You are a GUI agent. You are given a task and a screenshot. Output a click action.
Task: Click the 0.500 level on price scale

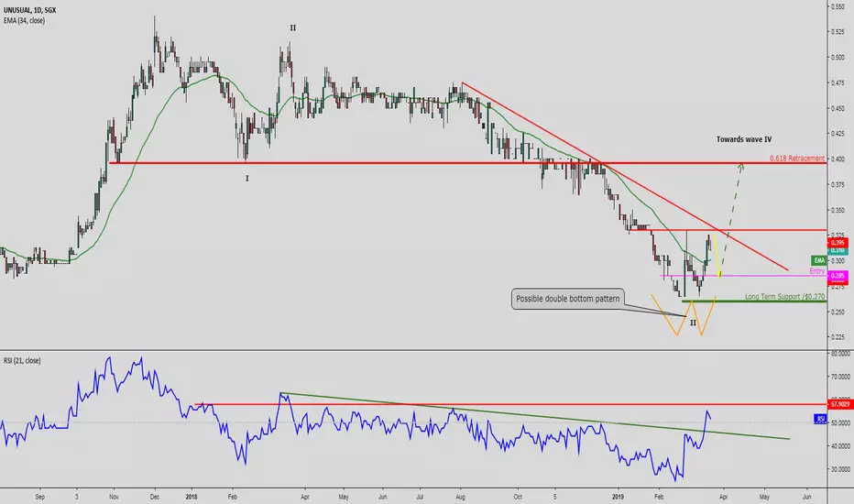[x=838, y=57]
